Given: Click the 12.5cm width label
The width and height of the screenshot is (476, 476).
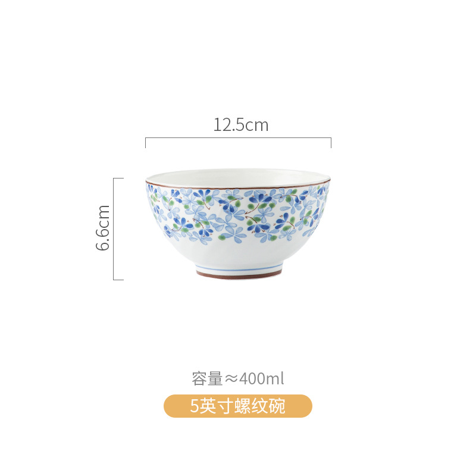Looking at the screenshot, I should tap(241, 125).
